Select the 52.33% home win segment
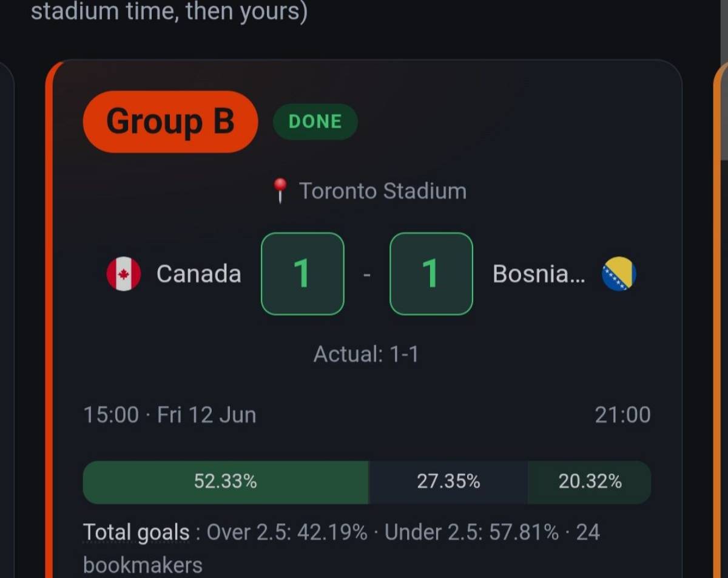 point(226,482)
